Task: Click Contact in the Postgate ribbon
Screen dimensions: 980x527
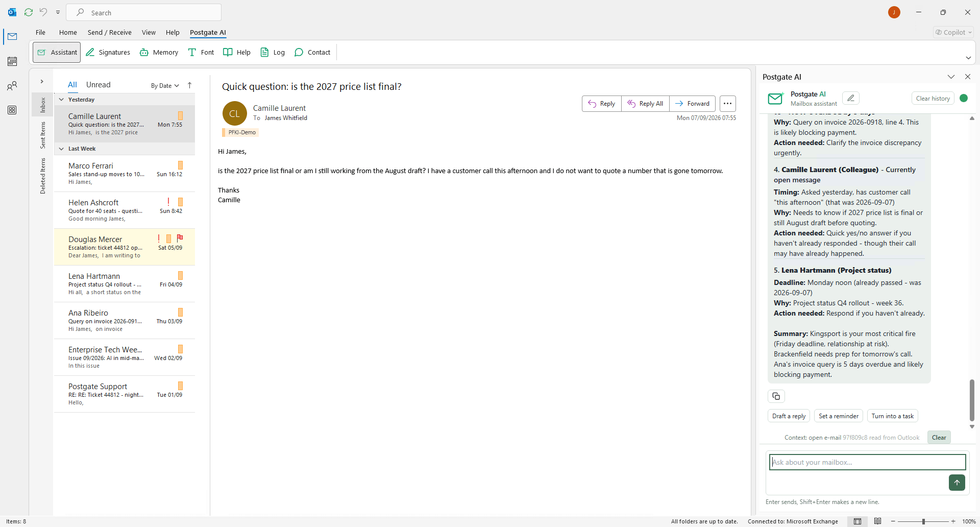Action: [x=312, y=52]
